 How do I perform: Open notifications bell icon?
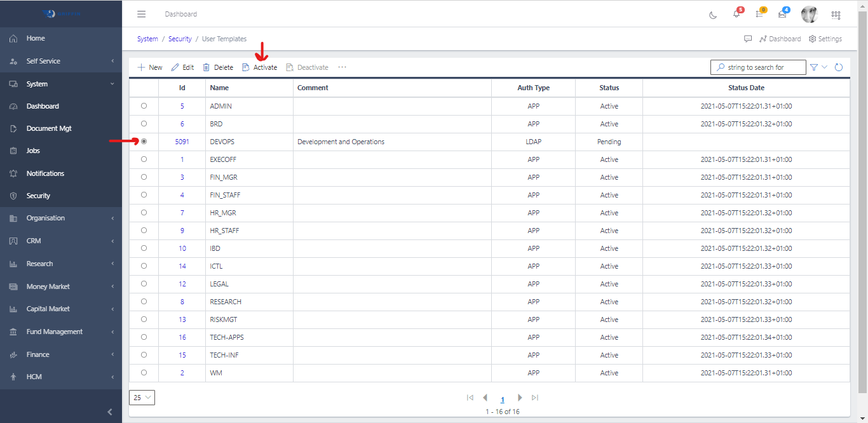pyautogui.click(x=736, y=15)
